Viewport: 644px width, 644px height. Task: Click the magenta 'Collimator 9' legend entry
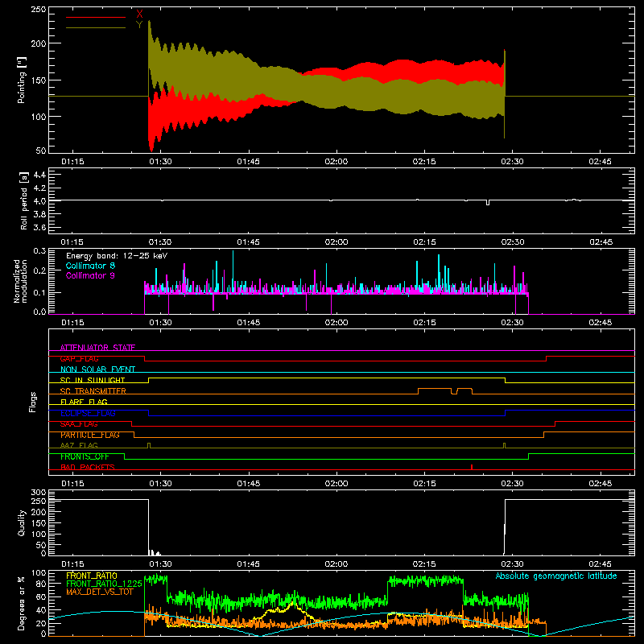pos(90,275)
